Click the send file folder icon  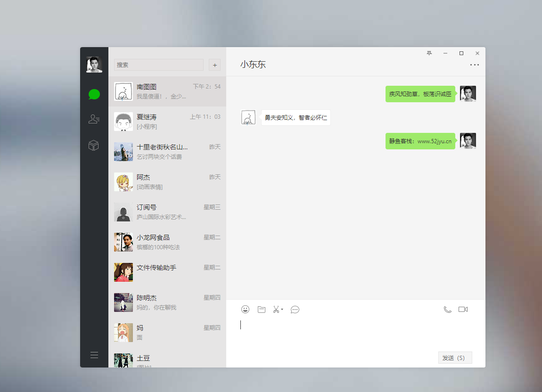point(262,310)
